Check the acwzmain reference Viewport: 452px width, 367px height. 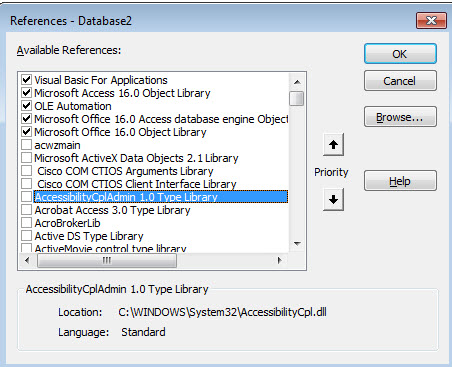(x=26, y=145)
